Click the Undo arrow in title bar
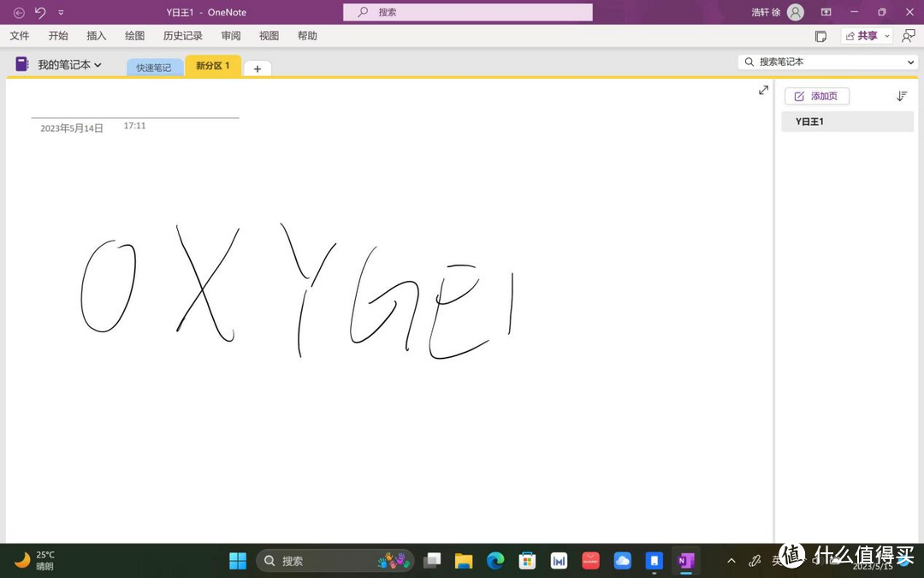The image size is (924, 578). pyautogui.click(x=40, y=12)
